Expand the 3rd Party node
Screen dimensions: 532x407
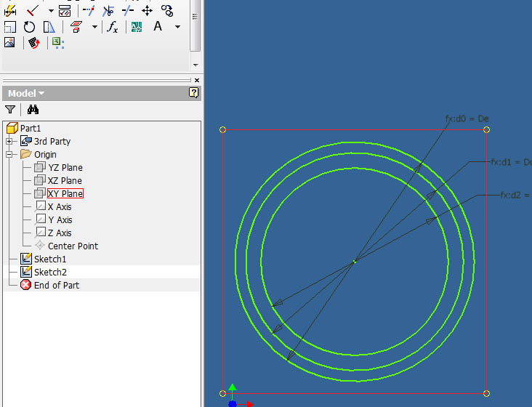coord(9,141)
